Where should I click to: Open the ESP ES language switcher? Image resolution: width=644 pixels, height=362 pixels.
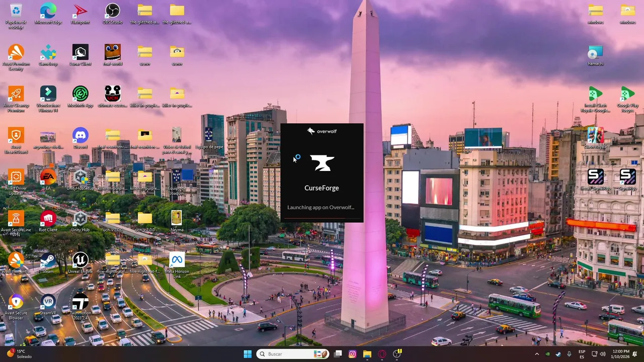(582, 354)
